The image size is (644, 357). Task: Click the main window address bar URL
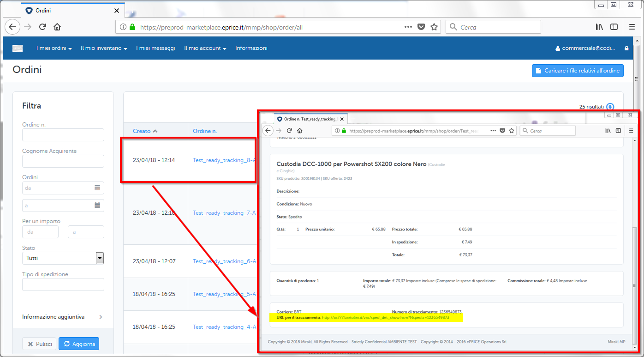click(x=221, y=27)
